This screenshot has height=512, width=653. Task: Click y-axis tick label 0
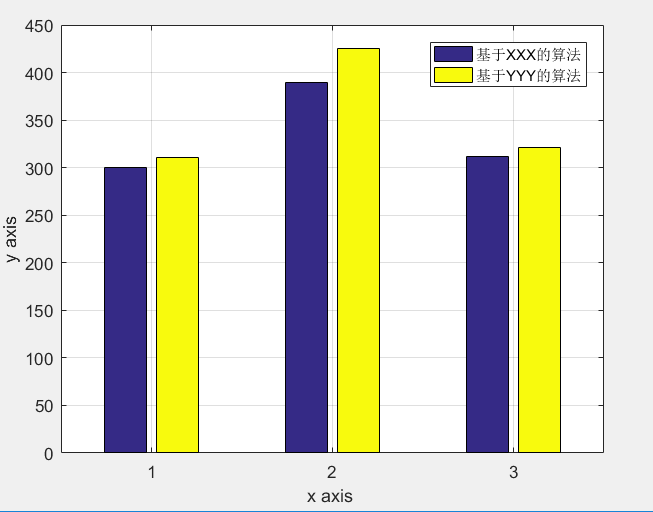[49, 454]
